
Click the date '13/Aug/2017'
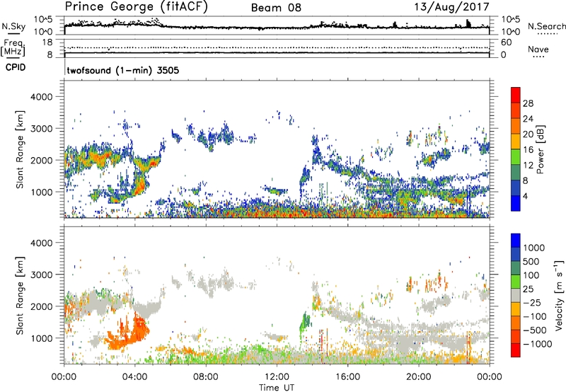pos(451,7)
